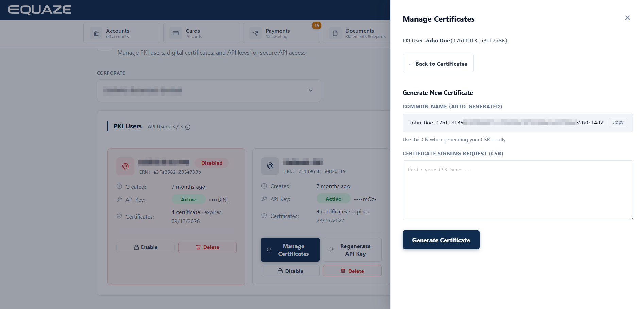Expand the Corporate dropdown
The width and height of the screenshot is (644, 309).
click(x=209, y=90)
